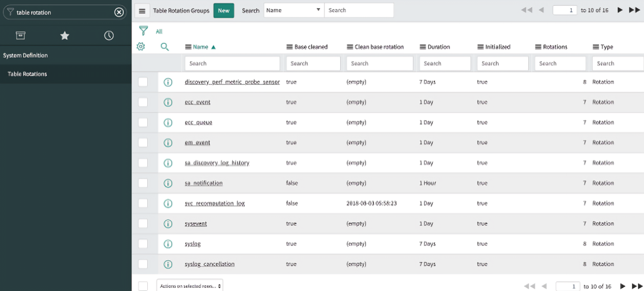This screenshot has width=644, height=291.
Task: Open the Table Rotation Groups list menu
Action: (x=142, y=11)
